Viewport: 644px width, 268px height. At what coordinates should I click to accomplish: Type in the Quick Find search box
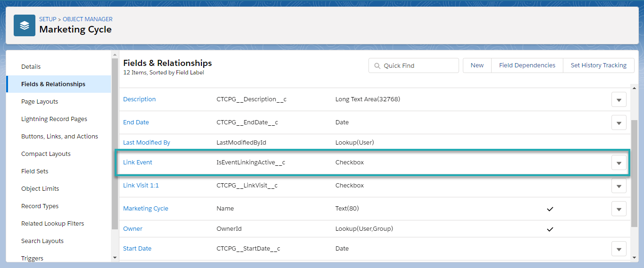[x=418, y=66]
